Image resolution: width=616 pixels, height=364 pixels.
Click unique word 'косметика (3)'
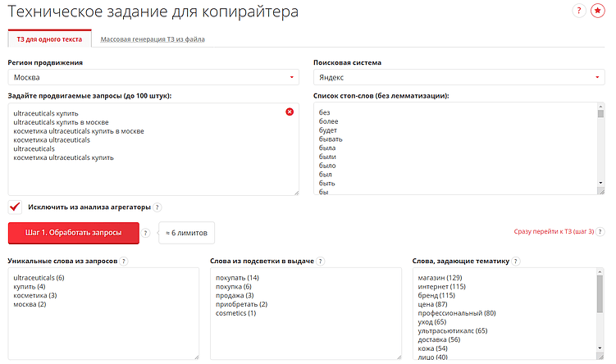(x=35, y=295)
